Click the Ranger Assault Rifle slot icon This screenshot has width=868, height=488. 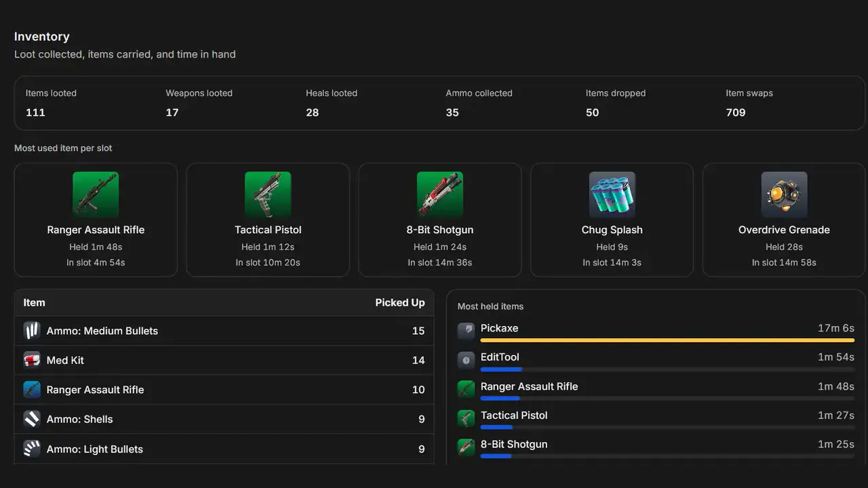pyautogui.click(x=96, y=195)
